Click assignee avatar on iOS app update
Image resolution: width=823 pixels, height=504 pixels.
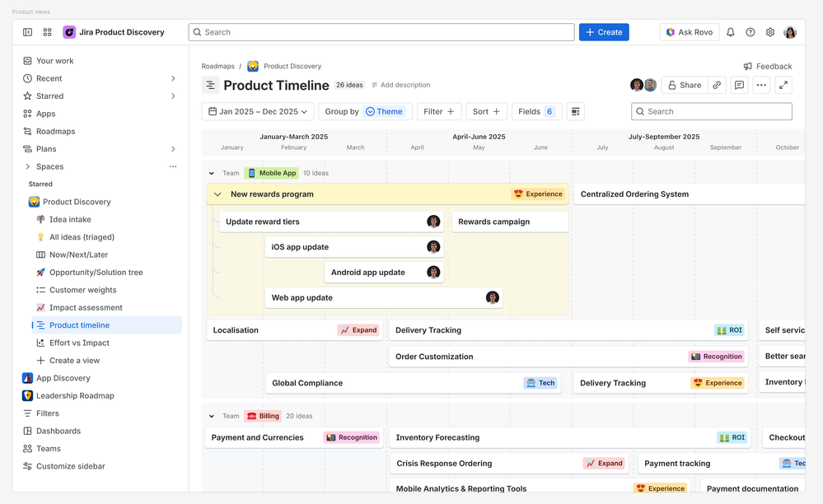[x=433, y=246]
